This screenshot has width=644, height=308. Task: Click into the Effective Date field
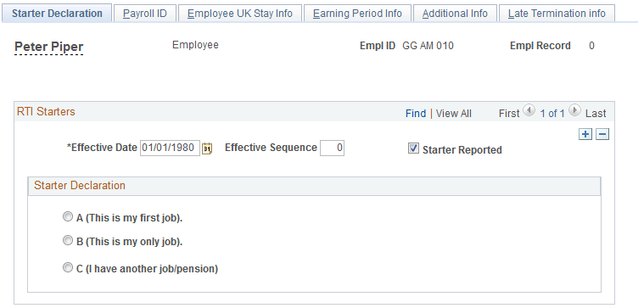click(170, 148)
